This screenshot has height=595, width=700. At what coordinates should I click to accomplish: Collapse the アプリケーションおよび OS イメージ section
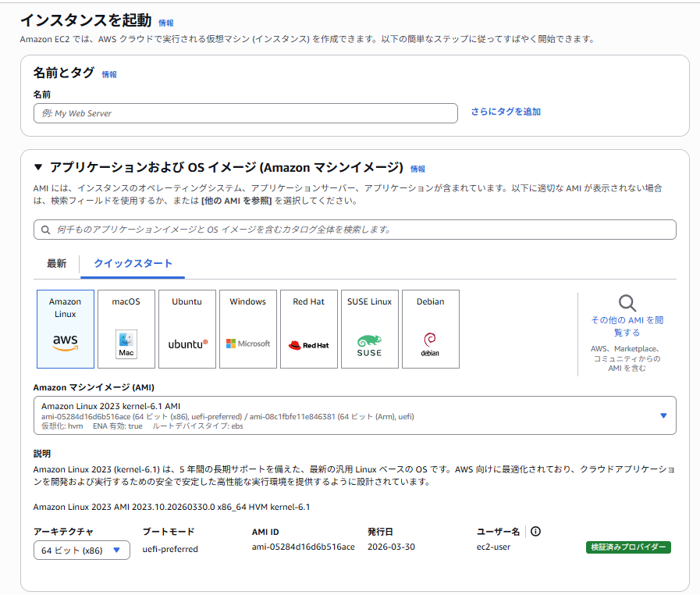38,168
